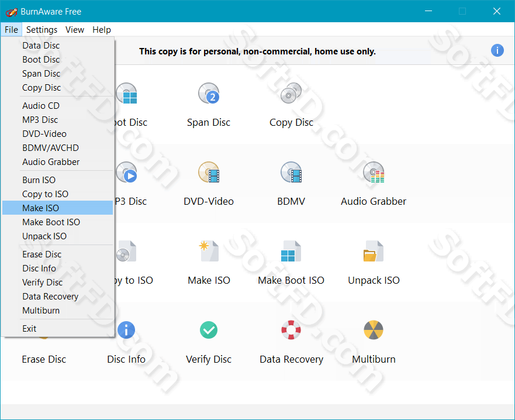
Task: Choose Erase Disc menu entry
Action: [x=57, y=254]
